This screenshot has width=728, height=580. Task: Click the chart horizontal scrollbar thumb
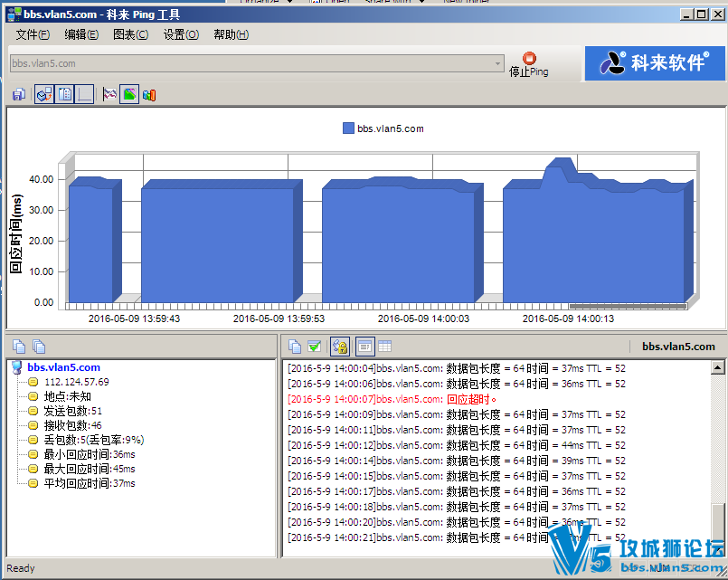coord(628,307)
